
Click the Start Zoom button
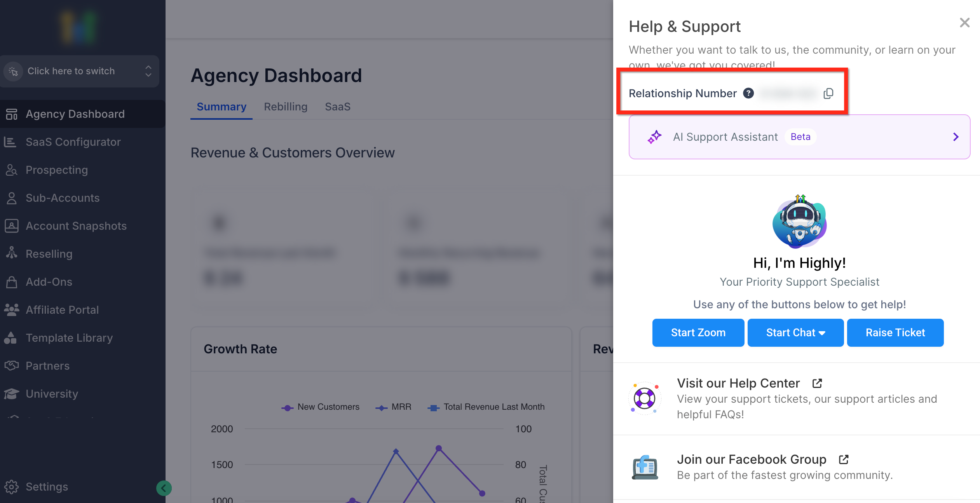pyautogui.click(x=698, y=333)
